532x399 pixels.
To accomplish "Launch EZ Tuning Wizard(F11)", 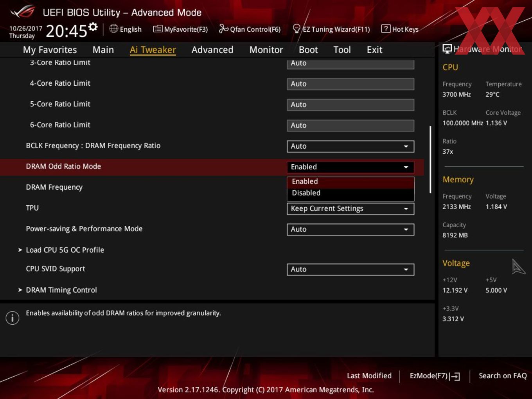I will [x=336, y=29].
